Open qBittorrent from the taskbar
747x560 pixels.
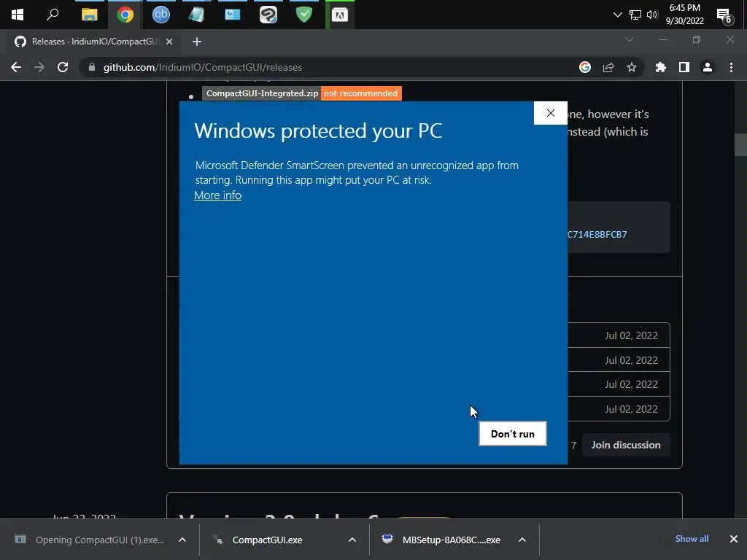pos(161,15)
